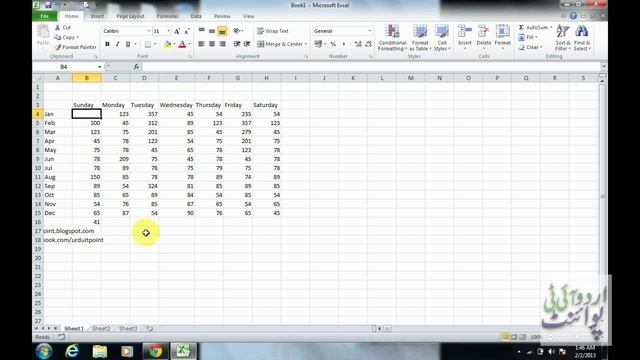Open Conditional Formatting menu

[x=392, y=38]
